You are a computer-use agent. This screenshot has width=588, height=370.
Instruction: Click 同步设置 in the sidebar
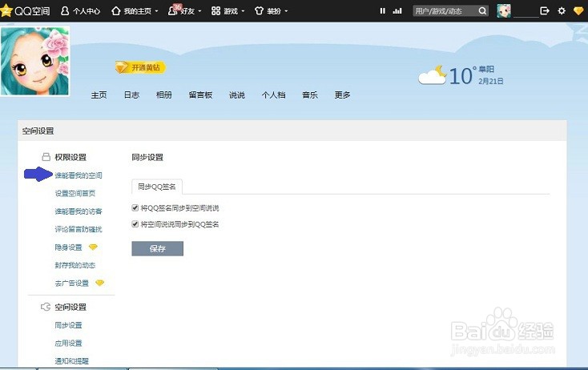coord(68,325)
